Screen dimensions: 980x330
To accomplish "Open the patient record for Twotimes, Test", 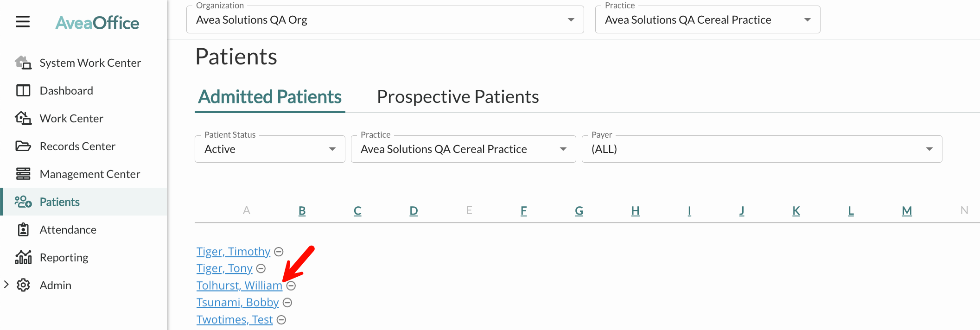I will pyautogui.click(x=235, y=319).
